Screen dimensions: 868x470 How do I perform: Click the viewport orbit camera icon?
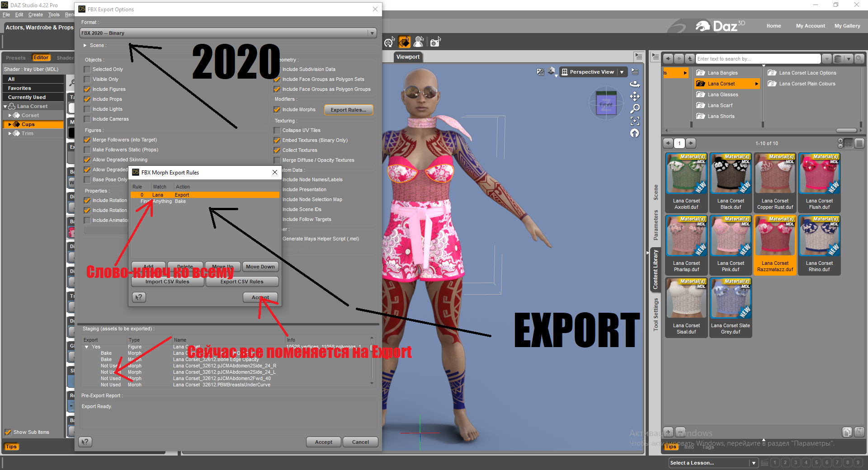635,84
